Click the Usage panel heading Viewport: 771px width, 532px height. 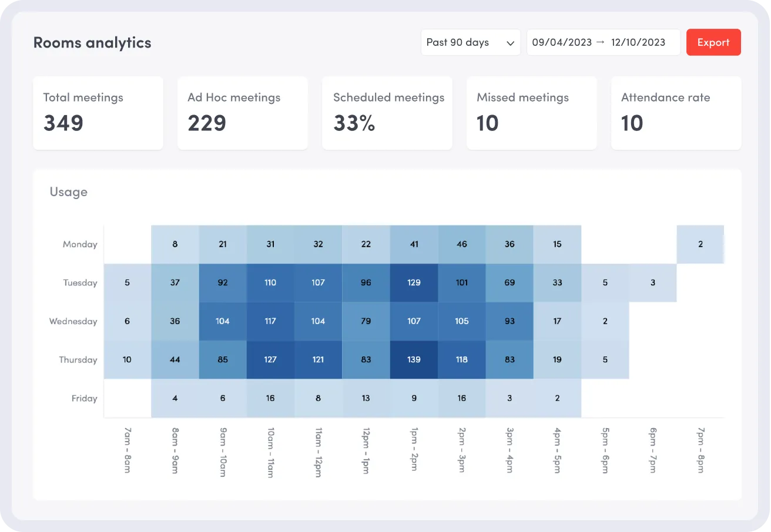tap(68, 191)
